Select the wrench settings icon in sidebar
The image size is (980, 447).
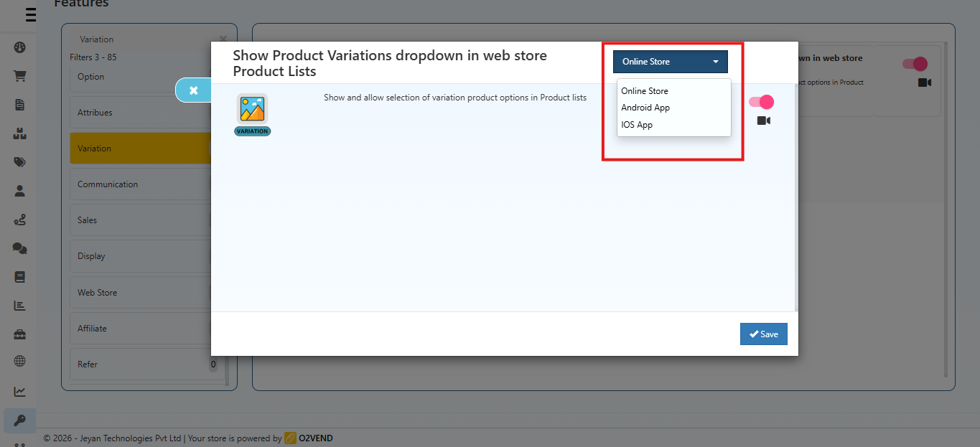(19, 420)
